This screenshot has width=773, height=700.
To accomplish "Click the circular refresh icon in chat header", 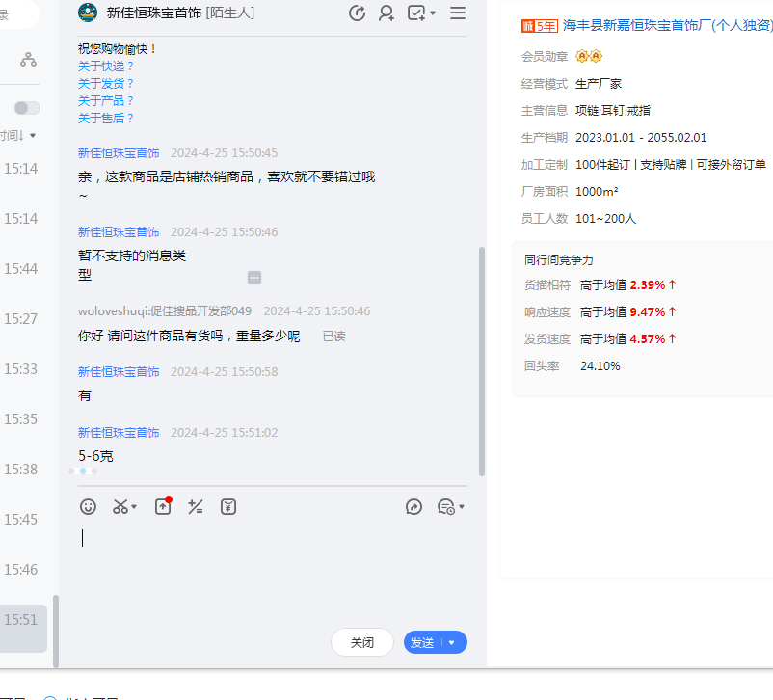I will [x=357, y=13].
